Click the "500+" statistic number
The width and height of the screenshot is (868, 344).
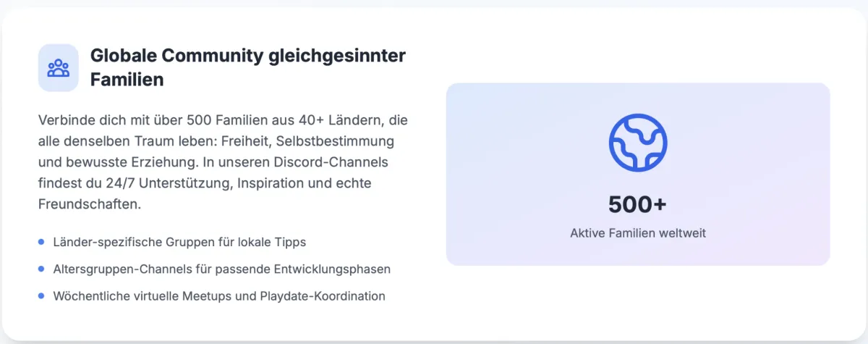[637, 205]
